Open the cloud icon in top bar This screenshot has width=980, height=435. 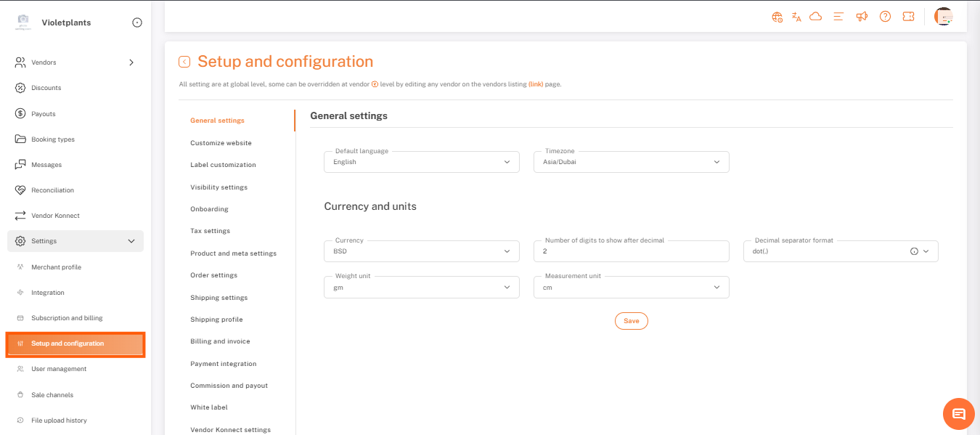click(x=815, y=17)
